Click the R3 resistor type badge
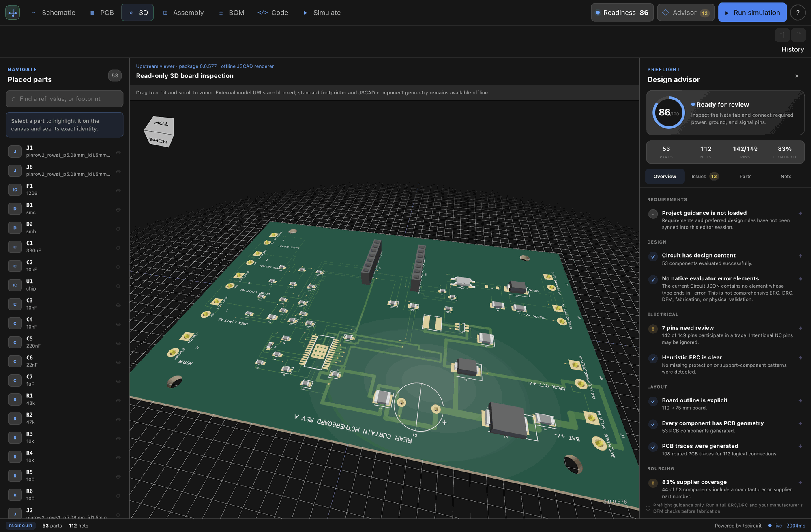This screenshot has height=532, width=811. pos(15,438)
